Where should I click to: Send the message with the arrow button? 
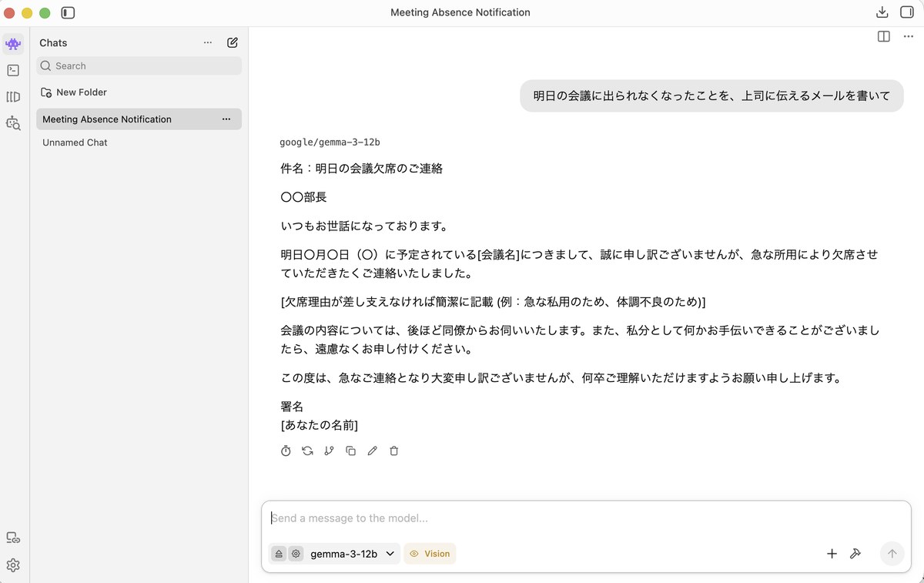point(892,554)
